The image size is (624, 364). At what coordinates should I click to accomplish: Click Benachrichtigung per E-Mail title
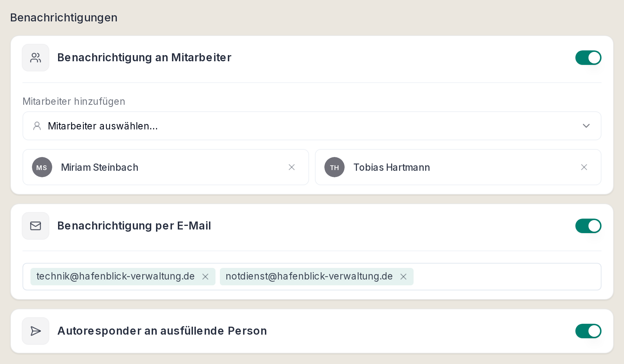click(x=134, y=226)
